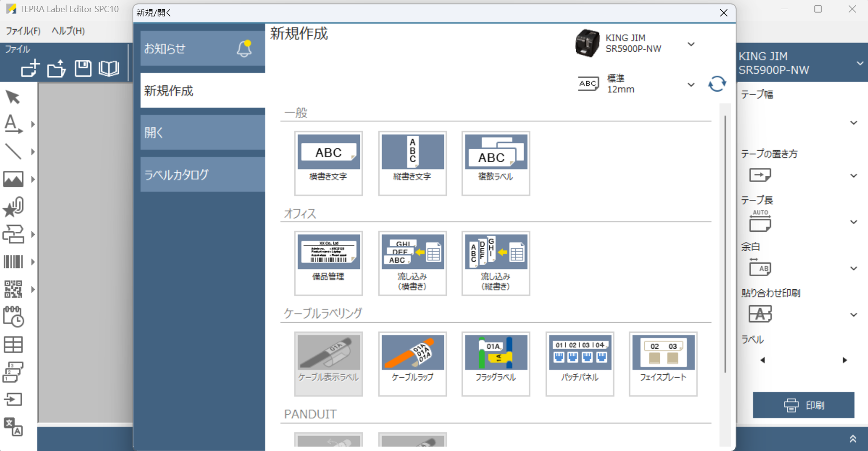Open the translation tool icon
This screenshot has width=868, height=451.
click(x=13, y=427)
